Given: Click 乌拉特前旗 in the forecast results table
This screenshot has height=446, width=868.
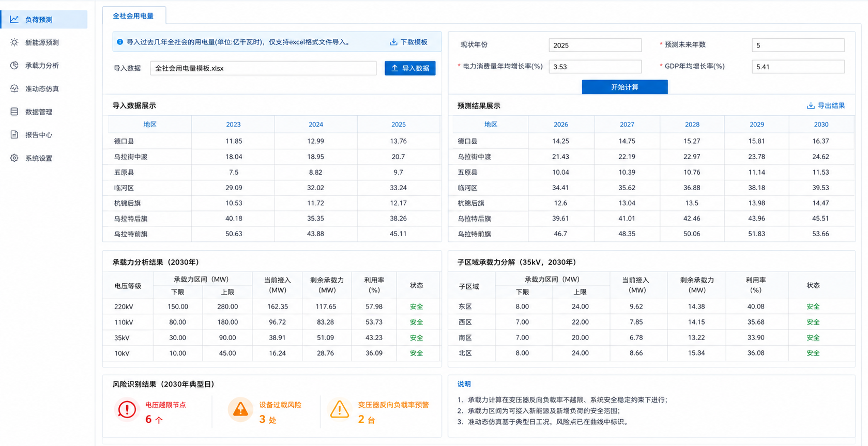Looking at the screenshot, I should point(474,234).
